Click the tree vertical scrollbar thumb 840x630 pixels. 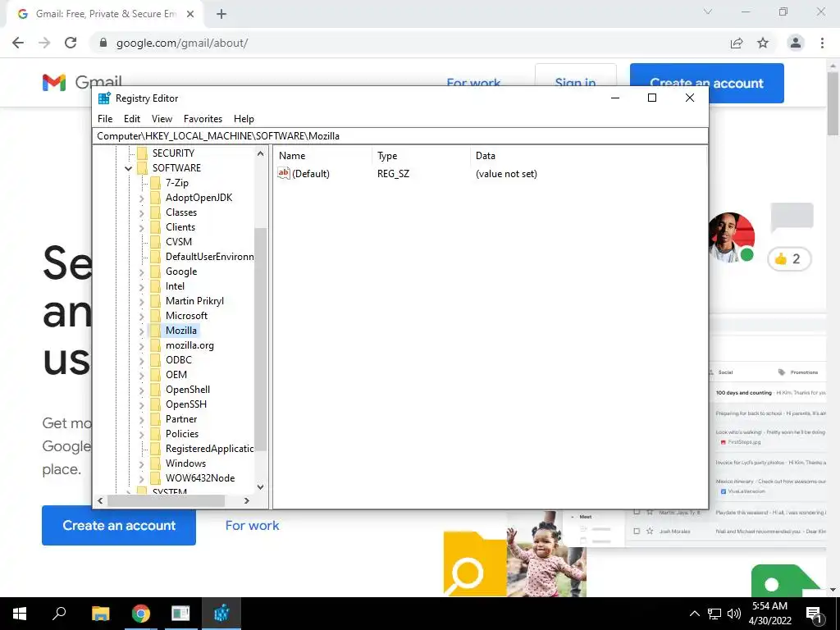pos(260,340)
